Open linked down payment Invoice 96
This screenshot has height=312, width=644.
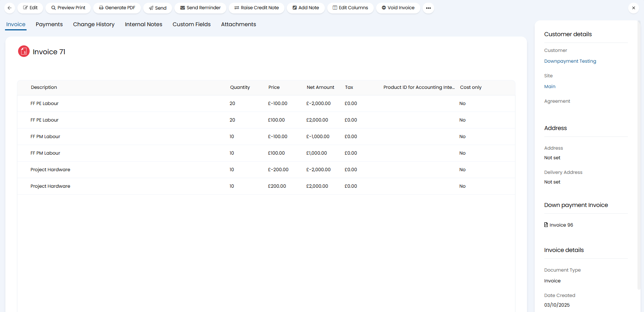click(561, 225)
